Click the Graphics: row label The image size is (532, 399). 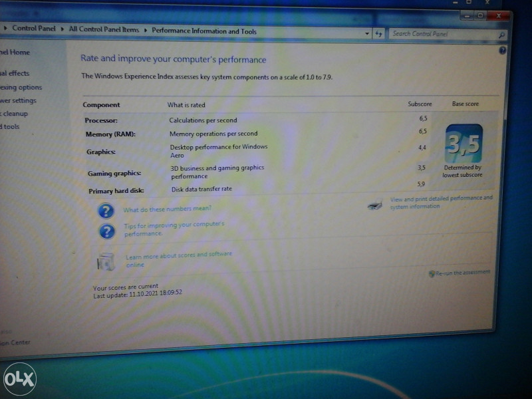pos(101,152)
